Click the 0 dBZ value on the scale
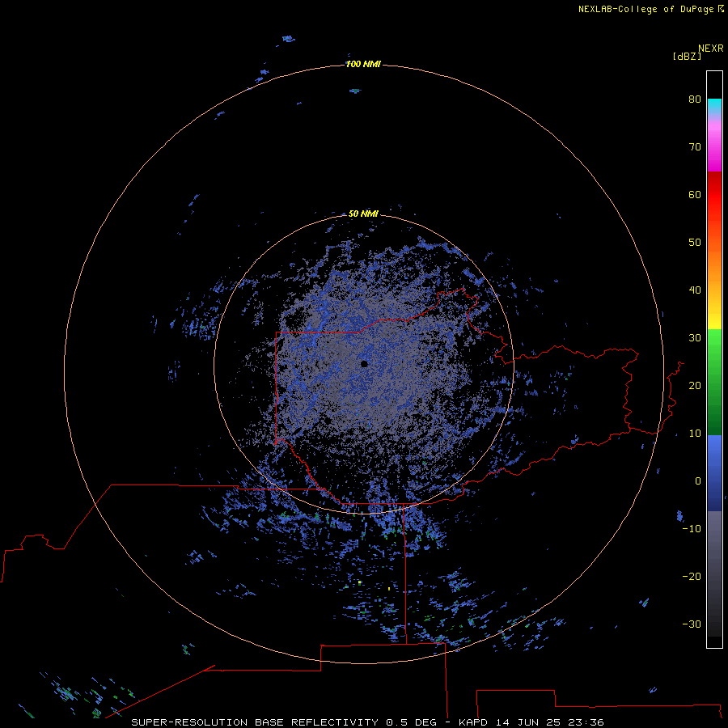Image resolution: width=728 pixels, height=728 pixels. tap(698, 481)
